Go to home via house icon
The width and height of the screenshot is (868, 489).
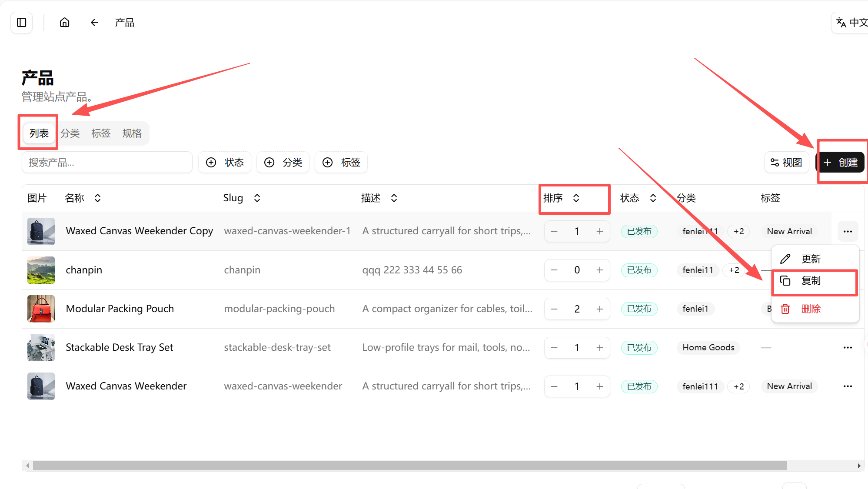tap(64, 23)
